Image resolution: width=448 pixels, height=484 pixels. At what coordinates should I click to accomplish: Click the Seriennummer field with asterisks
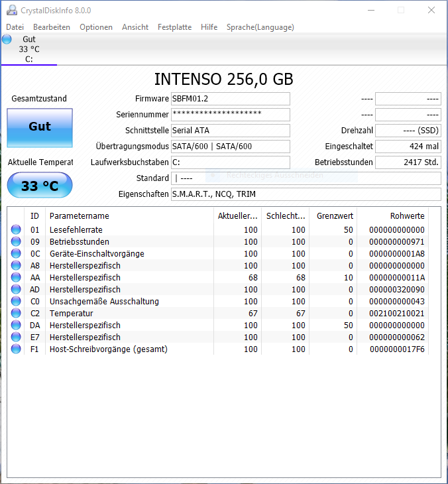(231, 115)
